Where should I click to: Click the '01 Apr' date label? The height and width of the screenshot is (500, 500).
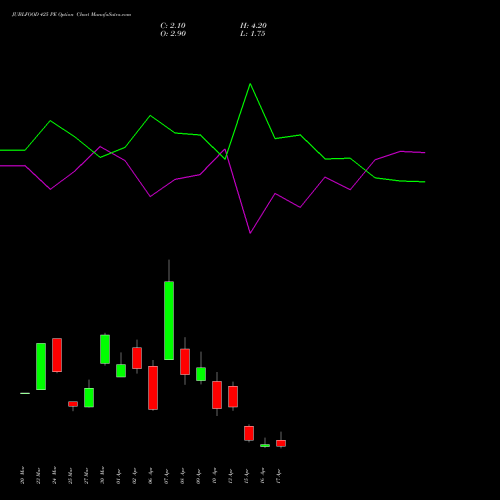click(x=118, y=476)
